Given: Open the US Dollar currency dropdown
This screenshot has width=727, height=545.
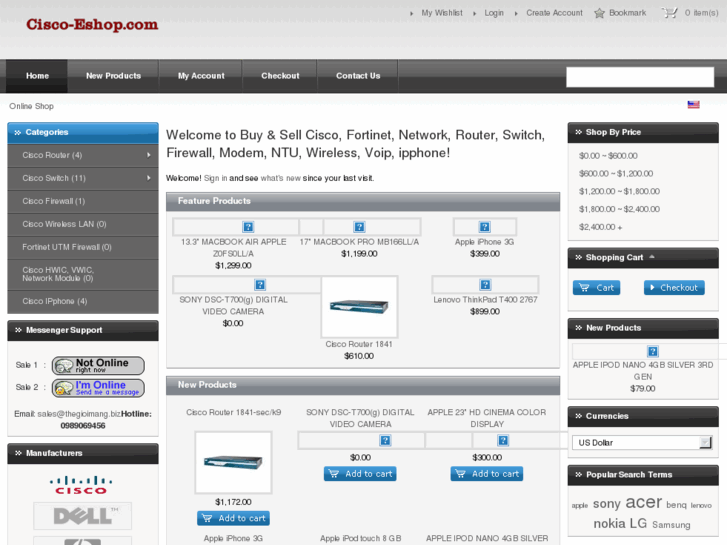Looking at the screenshot, I should click(642, 442).
